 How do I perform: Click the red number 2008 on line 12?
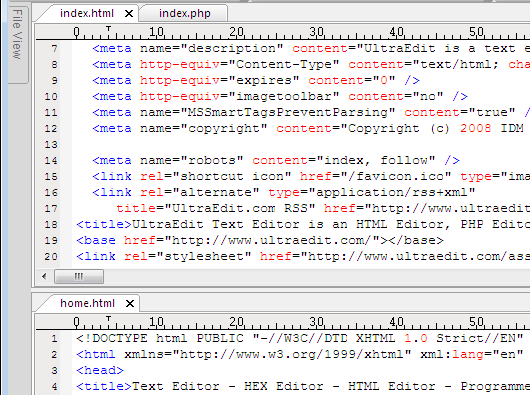[476, 128]
